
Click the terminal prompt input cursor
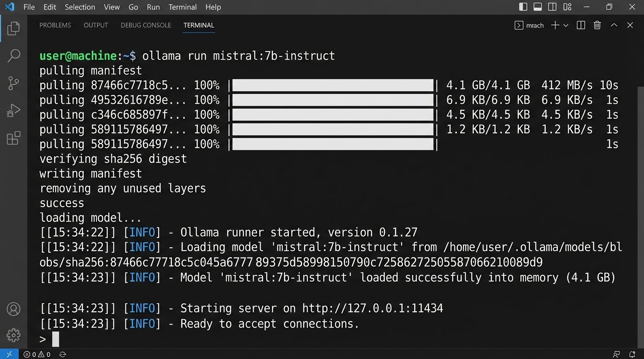pyautogui.click(x=55, y=339)
